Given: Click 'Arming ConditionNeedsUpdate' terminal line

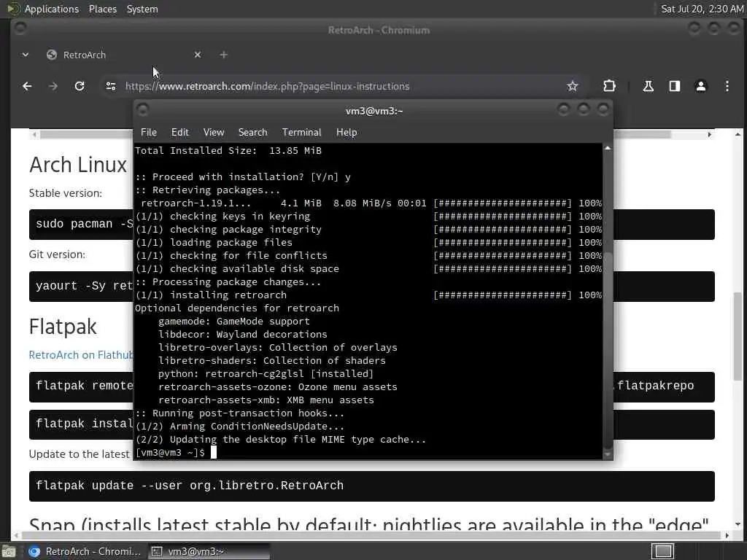Looking at the screenshot, I should pyautogui.click(x=239, y=427).
